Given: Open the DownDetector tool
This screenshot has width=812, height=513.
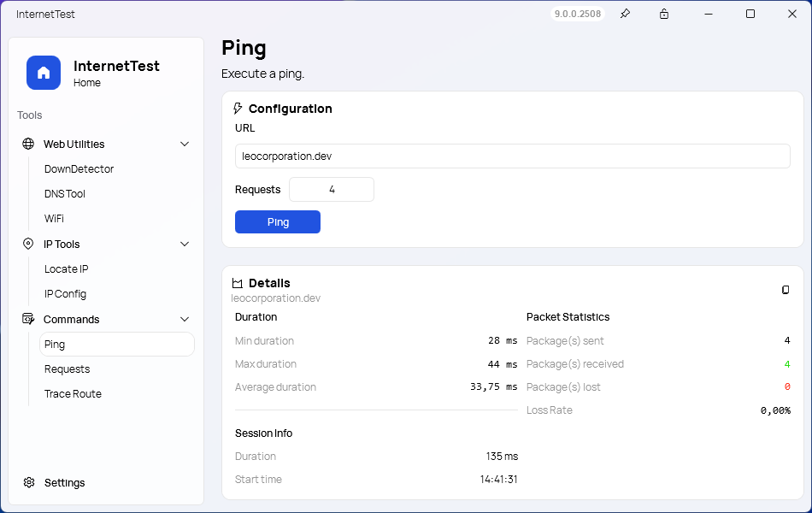Looking at the screenshot, I should (x=79, y=169).
